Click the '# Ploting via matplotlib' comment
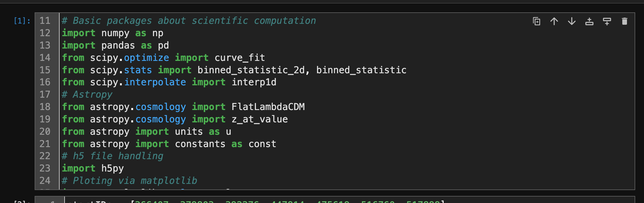644x203 pixels. tap(129, 181)
